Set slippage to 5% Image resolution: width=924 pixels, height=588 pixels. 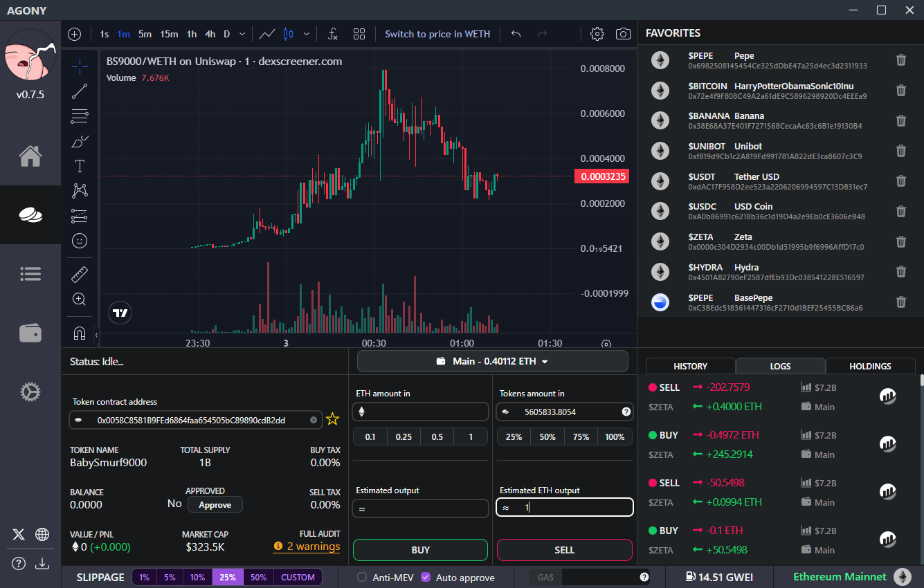tap(170, 577)
